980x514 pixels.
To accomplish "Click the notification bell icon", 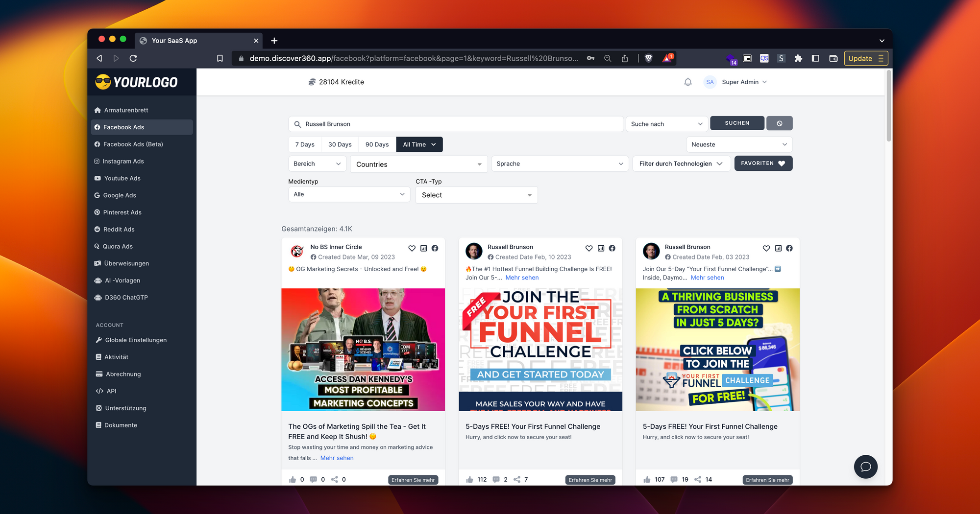I will [x=688, y=82].
